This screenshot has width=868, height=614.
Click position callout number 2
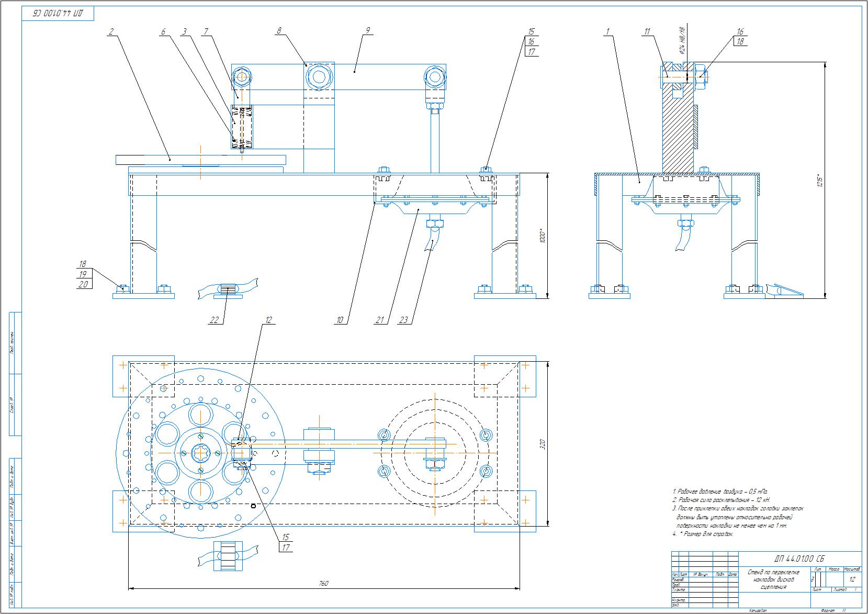(x=110, y=31)
